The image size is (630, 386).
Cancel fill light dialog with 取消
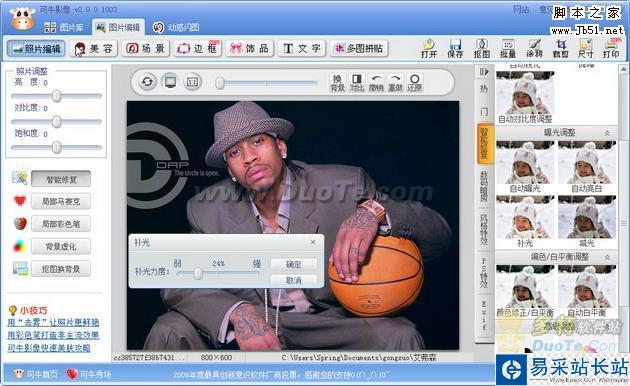294,280
